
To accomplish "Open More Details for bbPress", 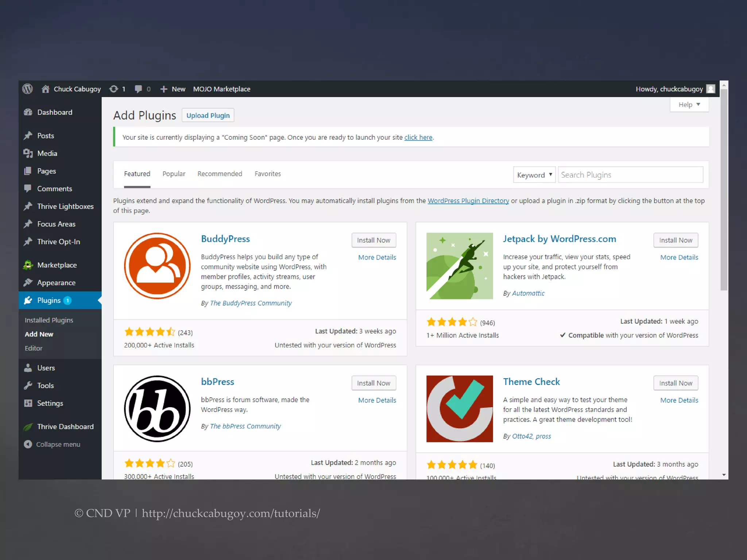I will pyautogui.click(x=377, y=400).
